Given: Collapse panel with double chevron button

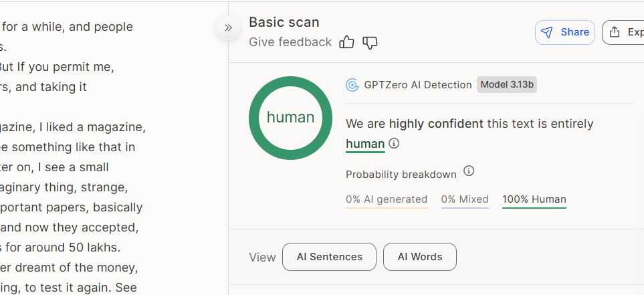Looking at the screenshot, I should (228, 28).
